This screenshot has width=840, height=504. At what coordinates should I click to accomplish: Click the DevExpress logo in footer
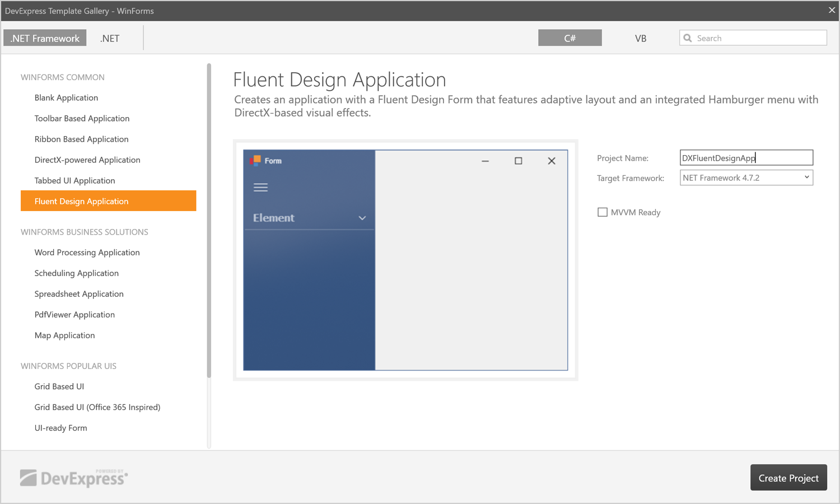74,478
